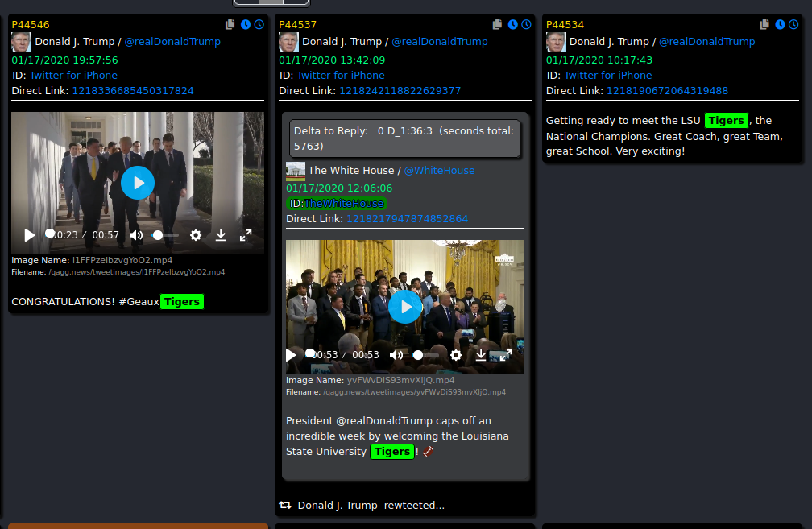Click 'Twitter for iPhone' source link on P44537
The height and width of the screenshot is (529, 812).
point(341,76)
